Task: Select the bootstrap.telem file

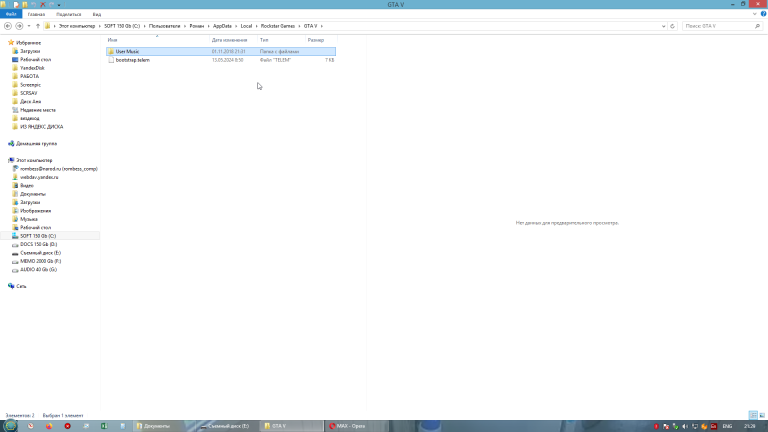Action: [221, 60]
